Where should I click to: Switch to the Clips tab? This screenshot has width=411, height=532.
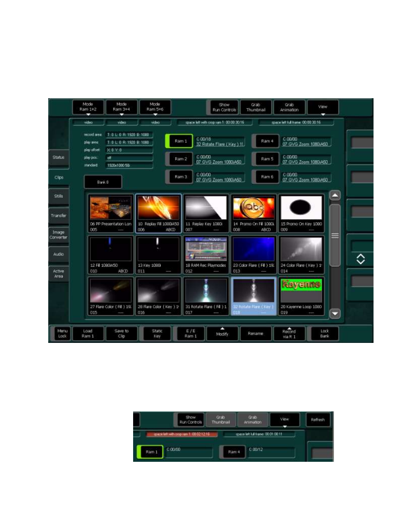(x=59, y=177)
